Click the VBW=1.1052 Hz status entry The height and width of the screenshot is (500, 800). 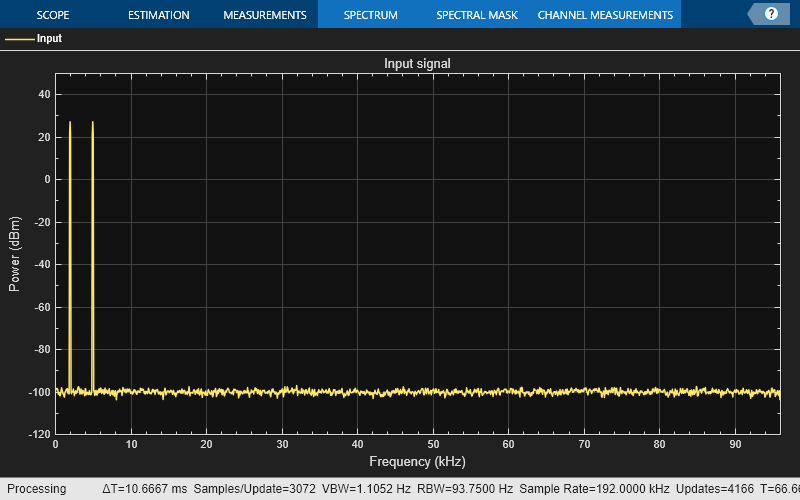point(366,488)
